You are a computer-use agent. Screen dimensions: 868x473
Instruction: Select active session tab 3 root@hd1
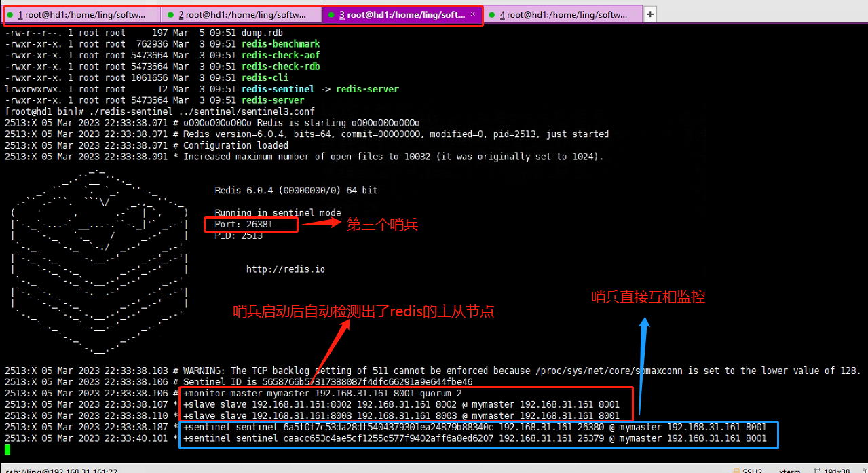pyautogui.click(x=402, y=14)
